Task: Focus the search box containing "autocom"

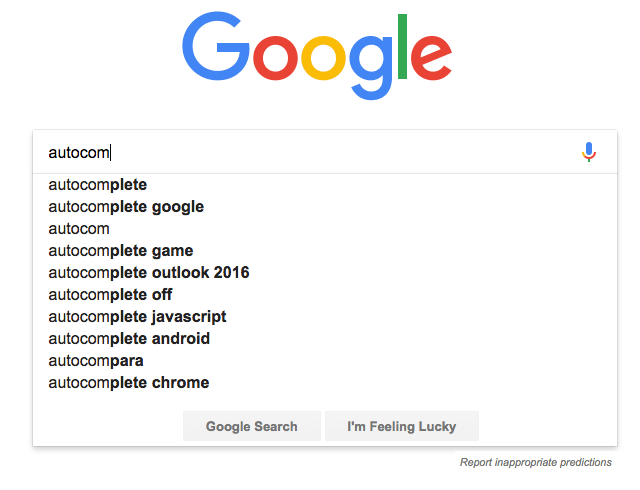Action: pyautogui.click(x=300, y=153)
